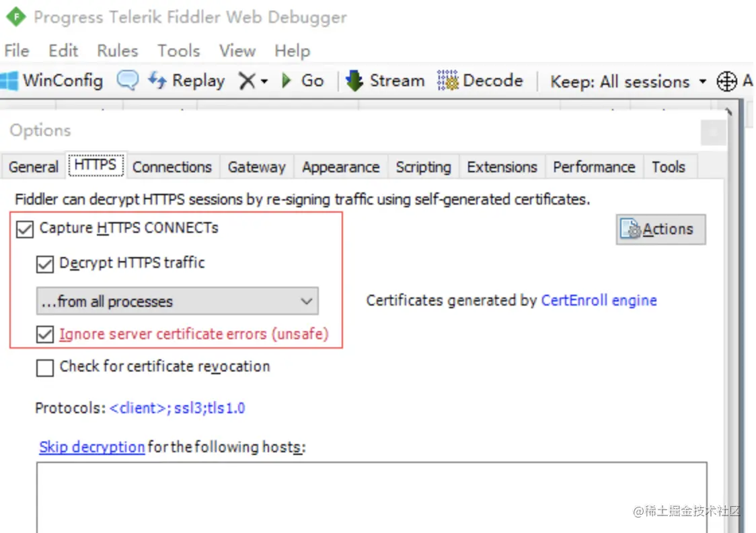Click the Go play arrow icon

click(287, 81)
